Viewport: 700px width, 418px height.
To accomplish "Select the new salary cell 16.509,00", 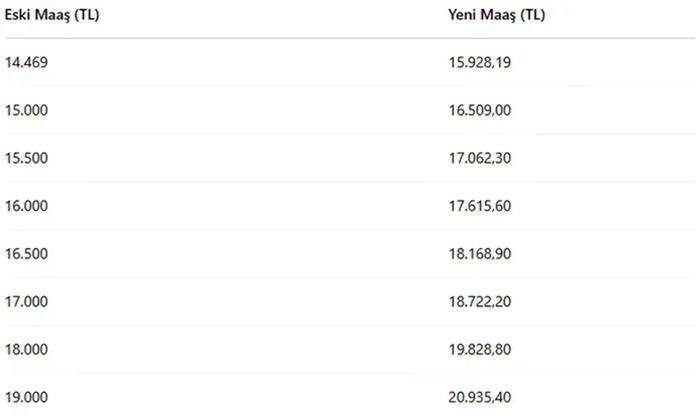I will point(479,110).
